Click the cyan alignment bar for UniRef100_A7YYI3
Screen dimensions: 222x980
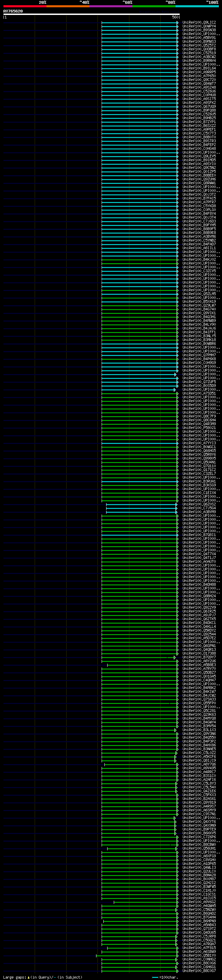coord(140,444)
